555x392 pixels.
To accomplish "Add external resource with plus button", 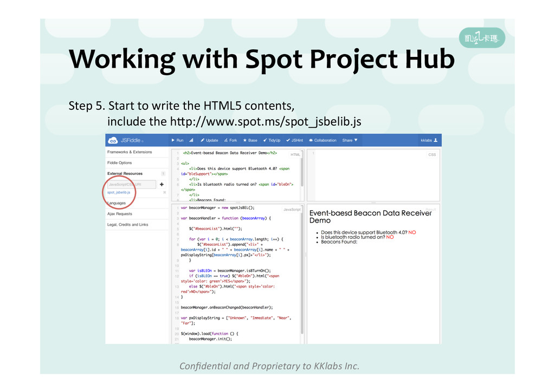I will [162, 185].
